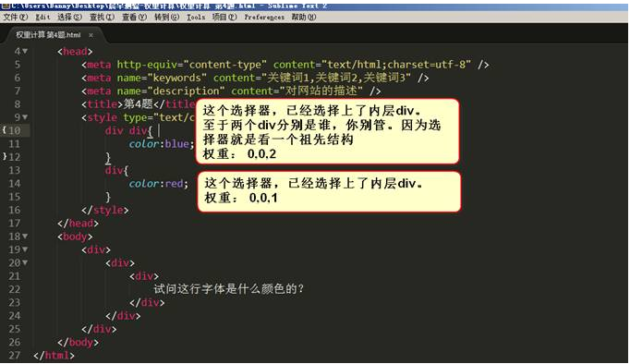Click line number 12 in gutter

15,157
